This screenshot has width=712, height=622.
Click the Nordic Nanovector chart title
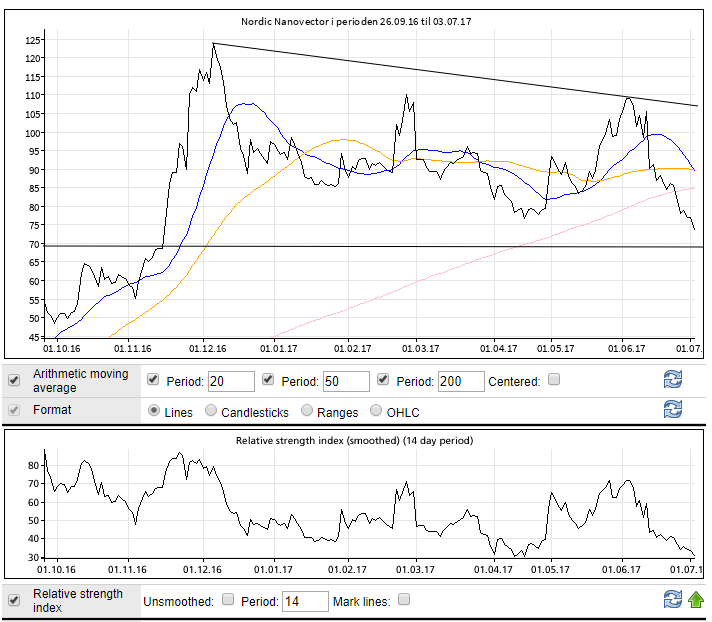[356, 21]
